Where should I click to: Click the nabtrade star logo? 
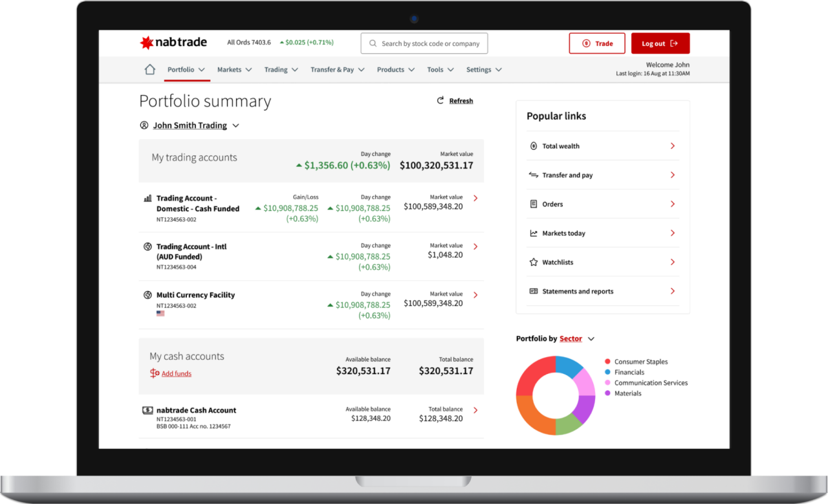147,43
